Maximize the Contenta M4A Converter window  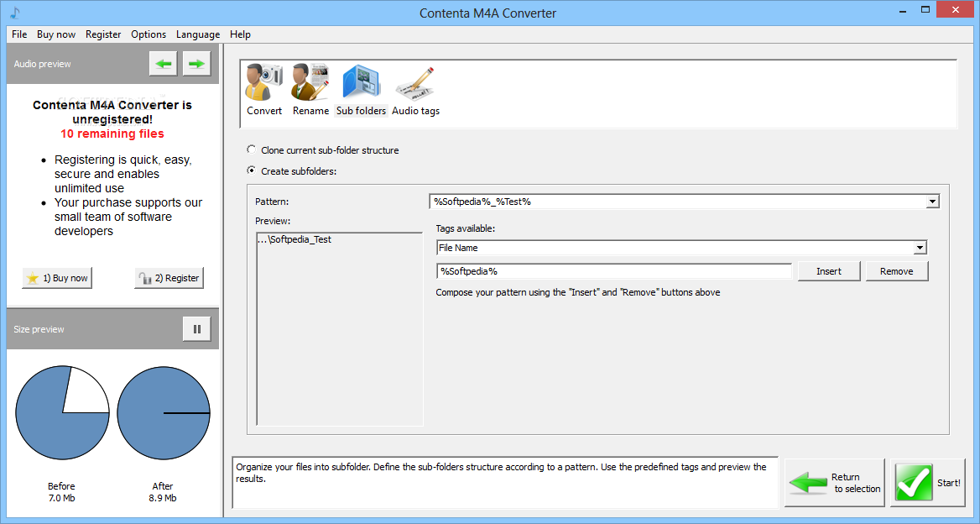click(x=925, y=9)
